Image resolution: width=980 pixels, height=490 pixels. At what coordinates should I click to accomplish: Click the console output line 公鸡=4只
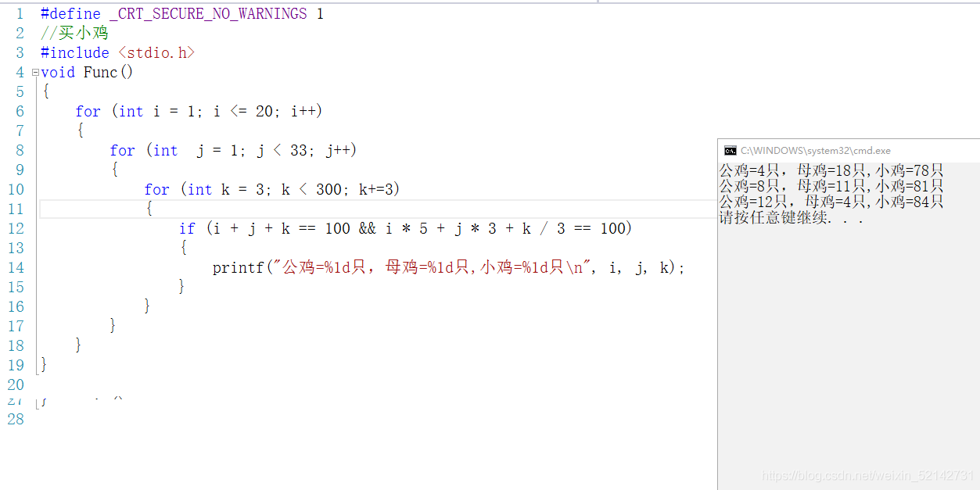(831, 170)
